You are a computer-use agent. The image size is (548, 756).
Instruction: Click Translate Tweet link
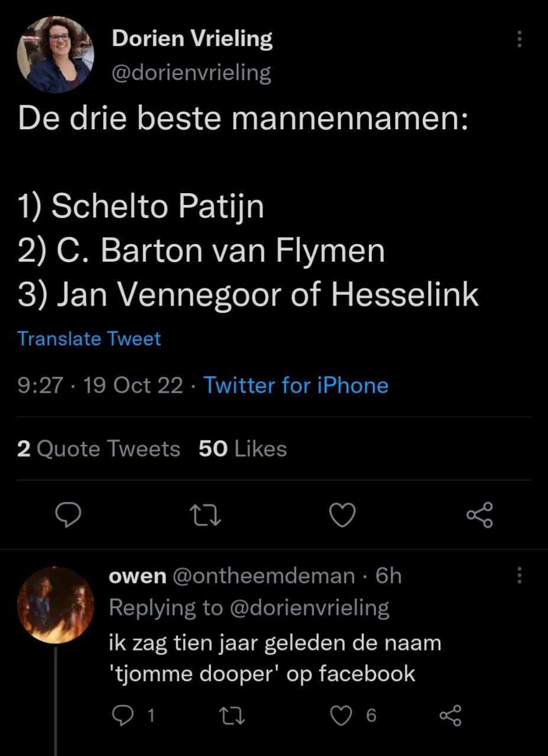89,339
